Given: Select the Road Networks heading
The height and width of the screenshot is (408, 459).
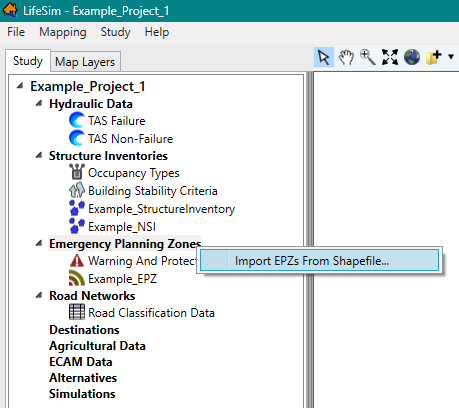Looking at the screenshot, I should 92,296.
